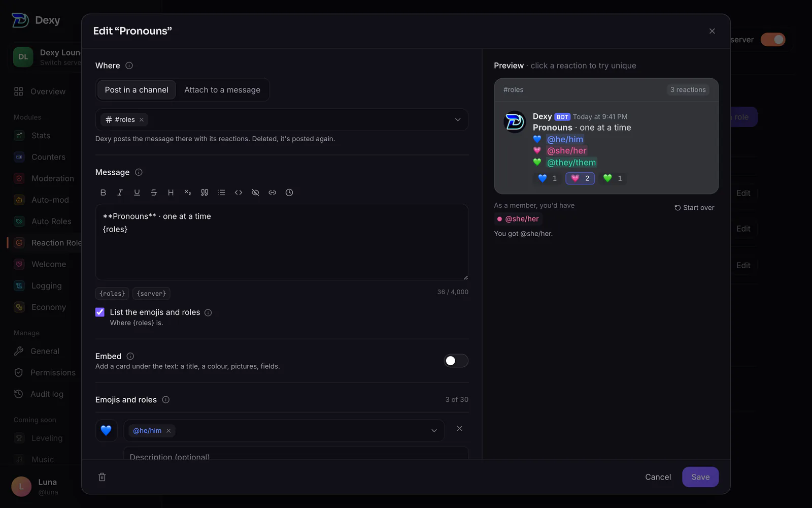Open the info tooltip next to Emojis and roles
This screenshot has width=812, height=508.
point(165,400)
